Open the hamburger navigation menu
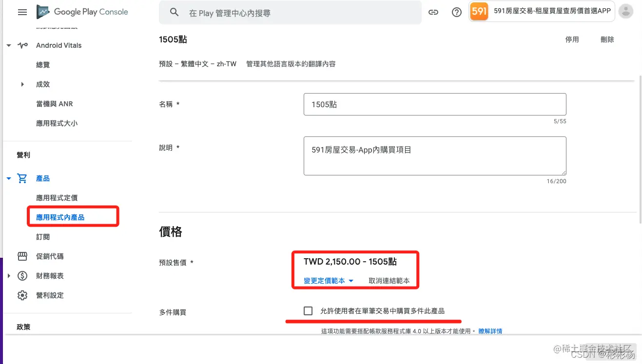This screenshot has width=642, height=364. [22, 12]
